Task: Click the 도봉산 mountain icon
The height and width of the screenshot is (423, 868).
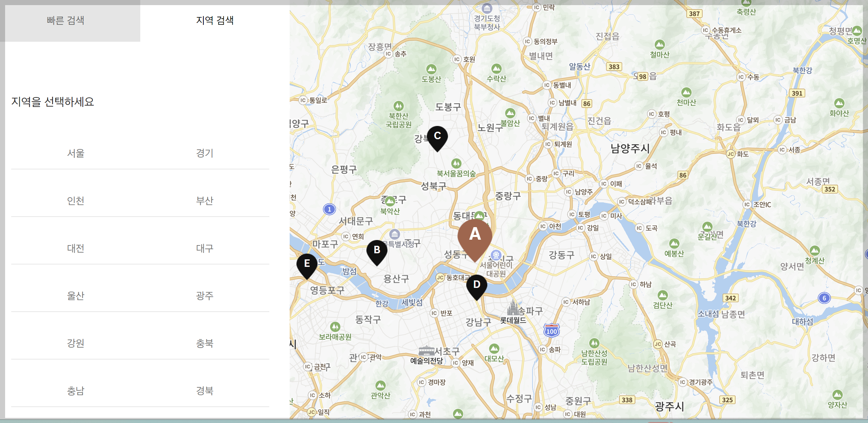Action: tap(431, 69)
